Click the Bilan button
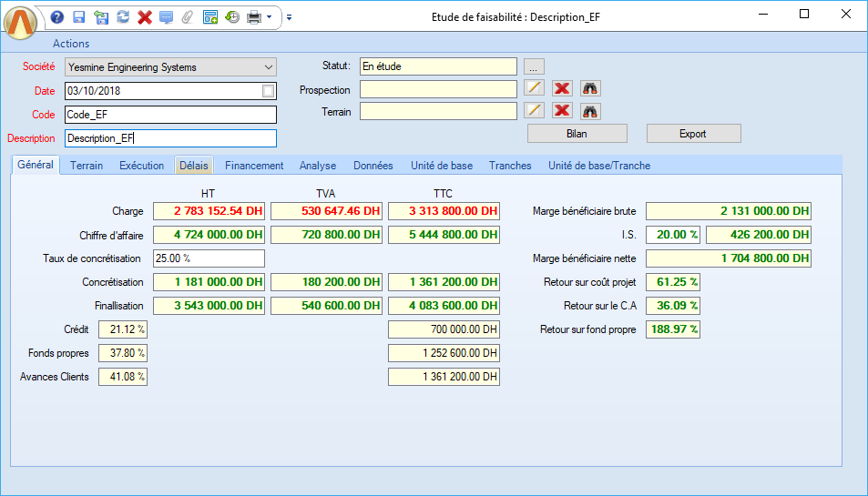The width and height of the screenshot is (868, 496). pos(577,134)
